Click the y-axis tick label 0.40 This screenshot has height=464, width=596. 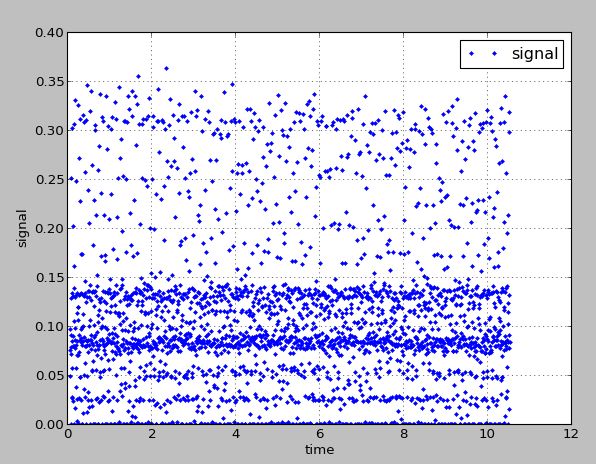(49, 33)
